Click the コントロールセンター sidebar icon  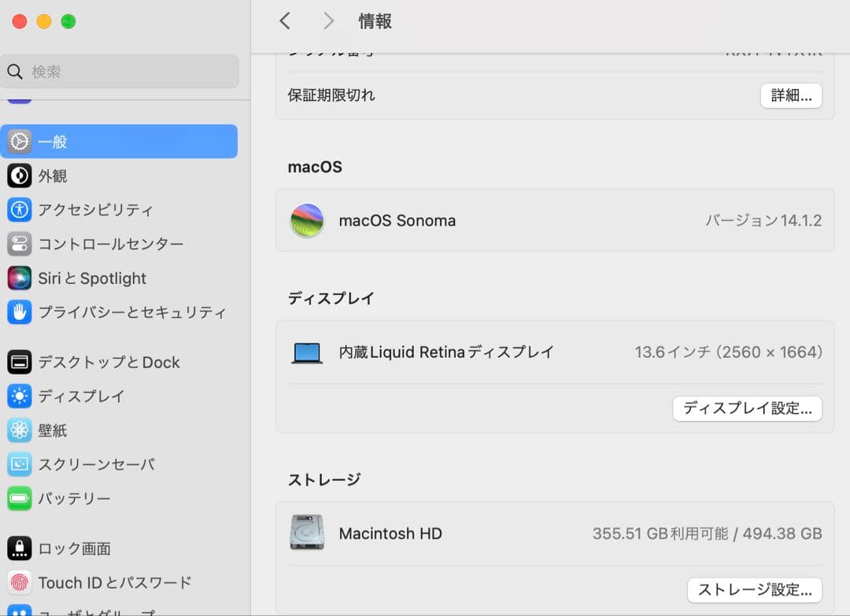coord(19,244)
